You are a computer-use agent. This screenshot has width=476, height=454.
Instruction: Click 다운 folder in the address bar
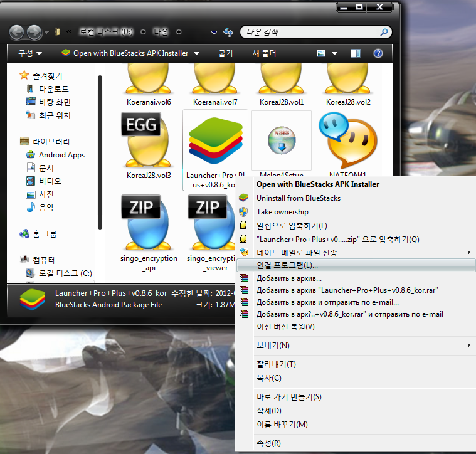coord(161,32)
